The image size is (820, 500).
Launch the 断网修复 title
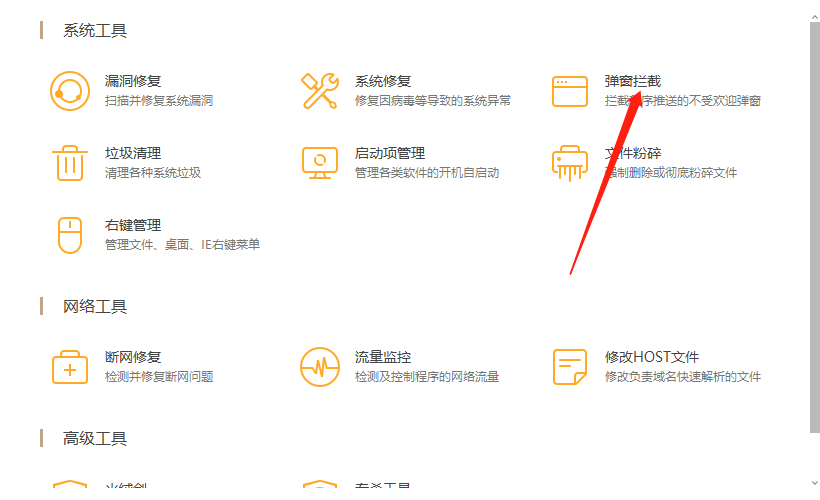point(133,357)
